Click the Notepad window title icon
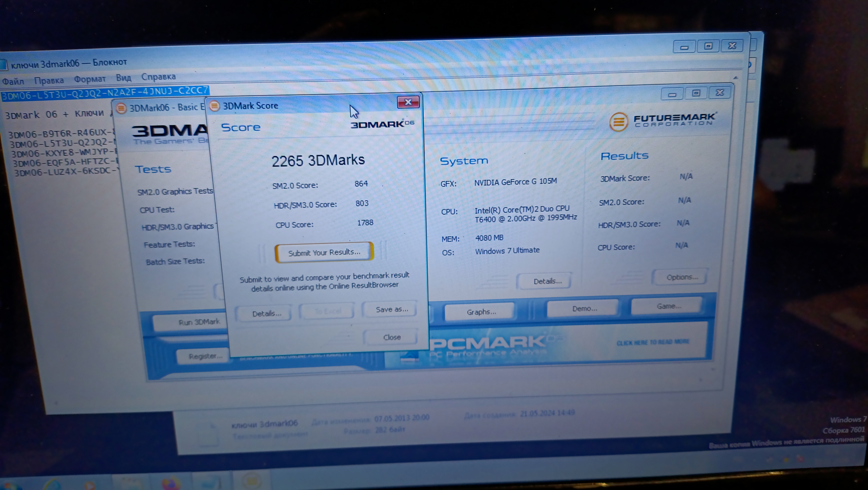This screenshot has height=490, width=868. point(3,65)
